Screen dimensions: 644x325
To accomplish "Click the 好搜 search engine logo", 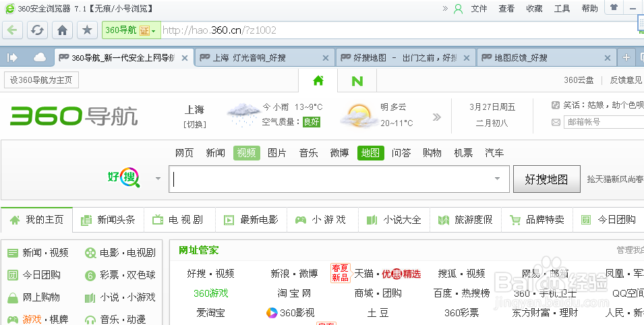I will point(124,177).
